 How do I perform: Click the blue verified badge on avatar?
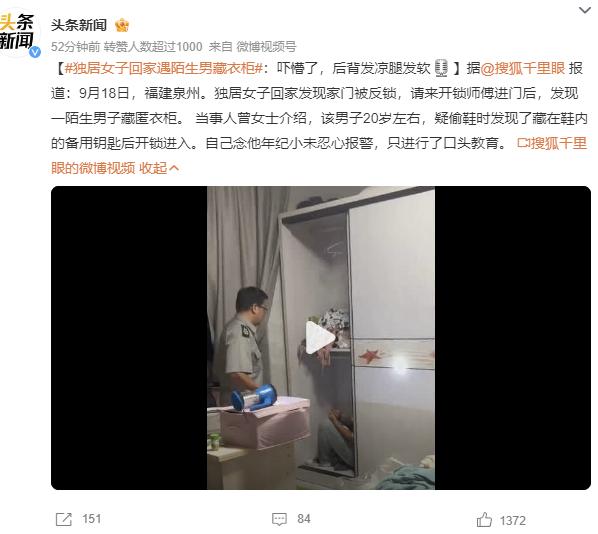tap(35, 52)
